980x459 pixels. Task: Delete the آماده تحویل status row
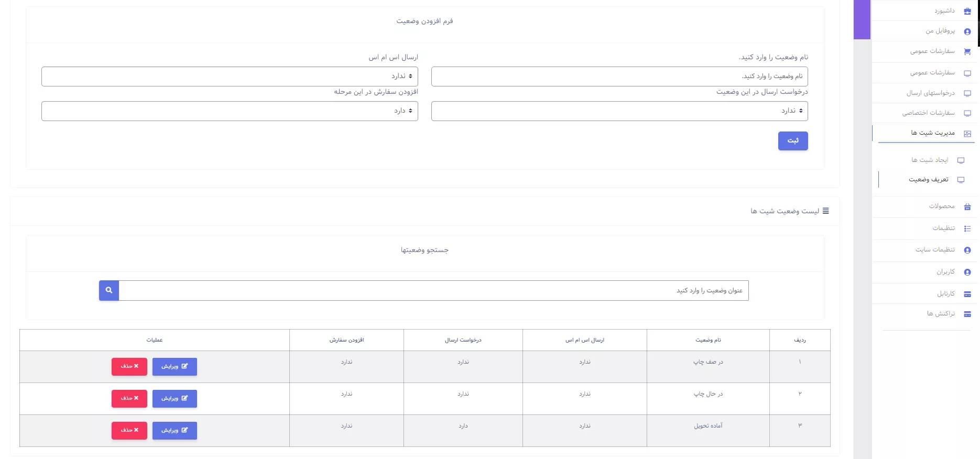pyautogui.click(x=129, y=431)
